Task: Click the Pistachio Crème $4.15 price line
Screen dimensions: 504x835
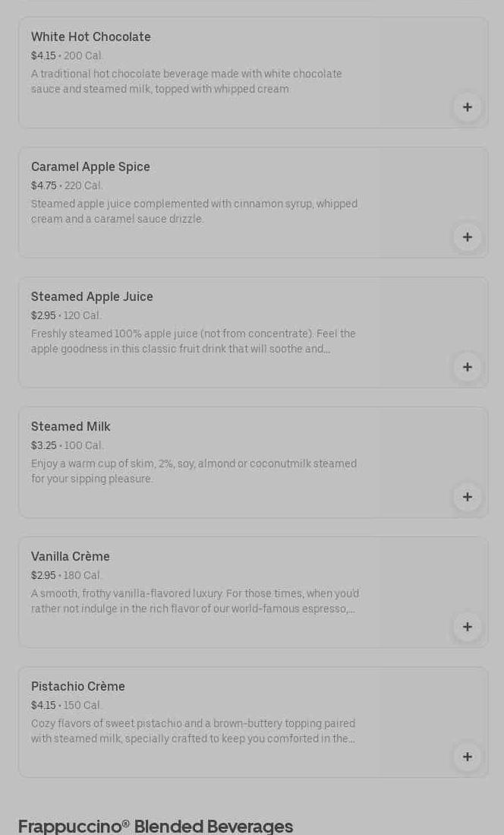Action: [x=66, y=706]
